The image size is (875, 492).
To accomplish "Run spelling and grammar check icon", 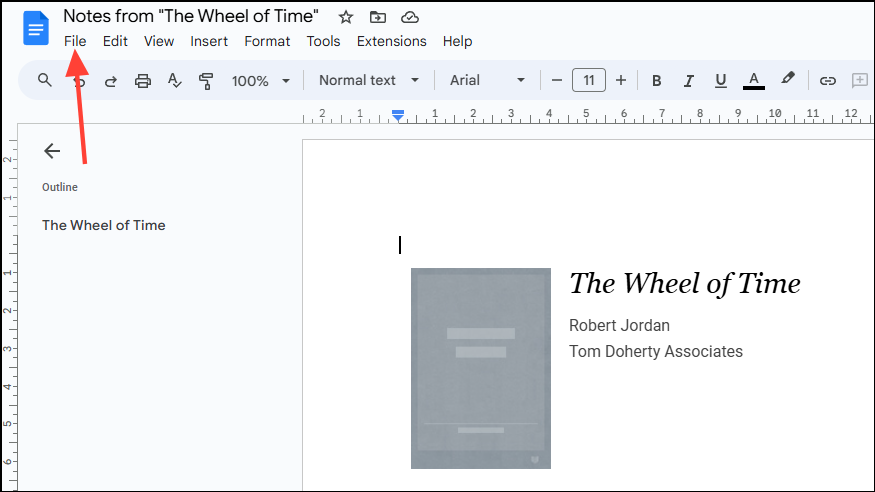I will 175,81.
